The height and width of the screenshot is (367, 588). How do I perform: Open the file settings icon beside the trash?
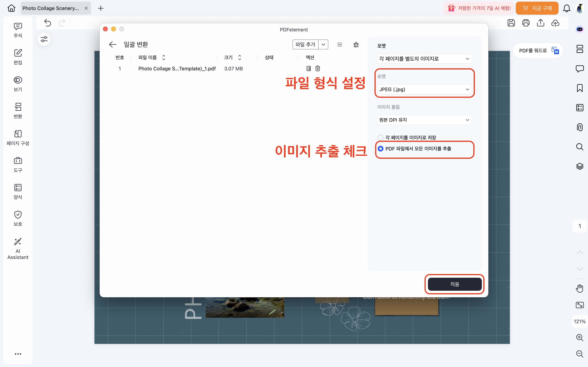pos(308,69)
